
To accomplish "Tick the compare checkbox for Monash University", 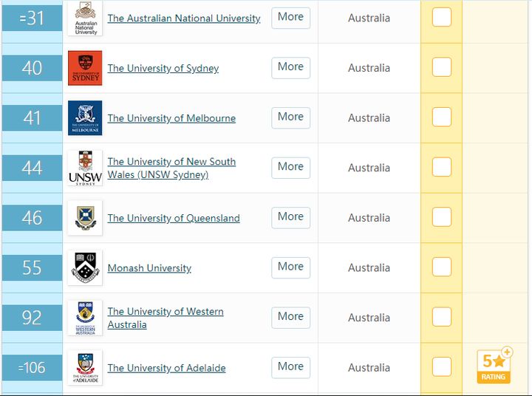I will coord(441,267).
